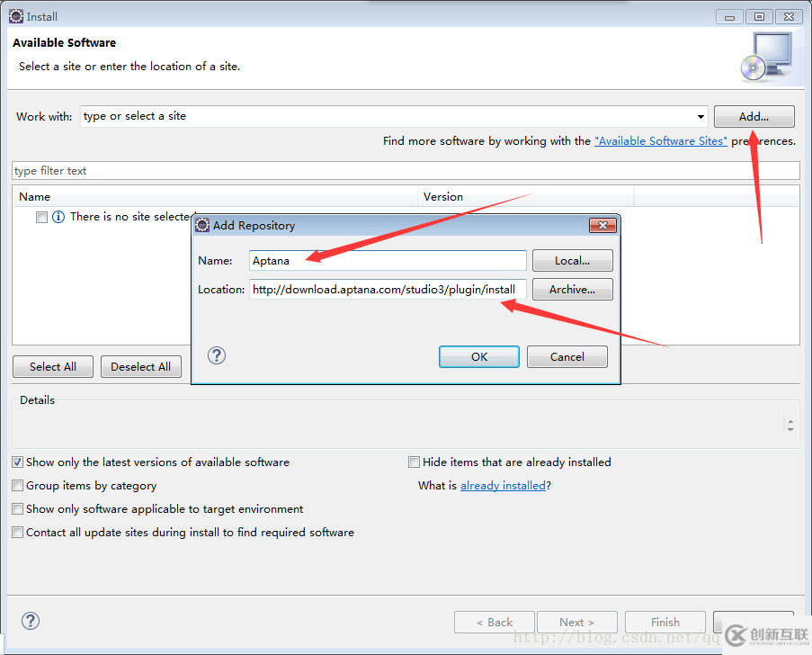Click the Next button
812x655 pixels.
click(577, 622)
